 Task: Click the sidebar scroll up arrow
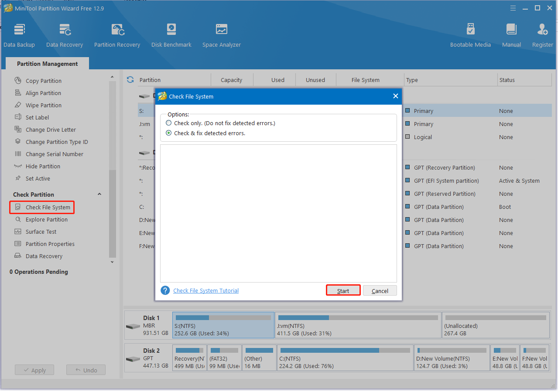point(112,77)
